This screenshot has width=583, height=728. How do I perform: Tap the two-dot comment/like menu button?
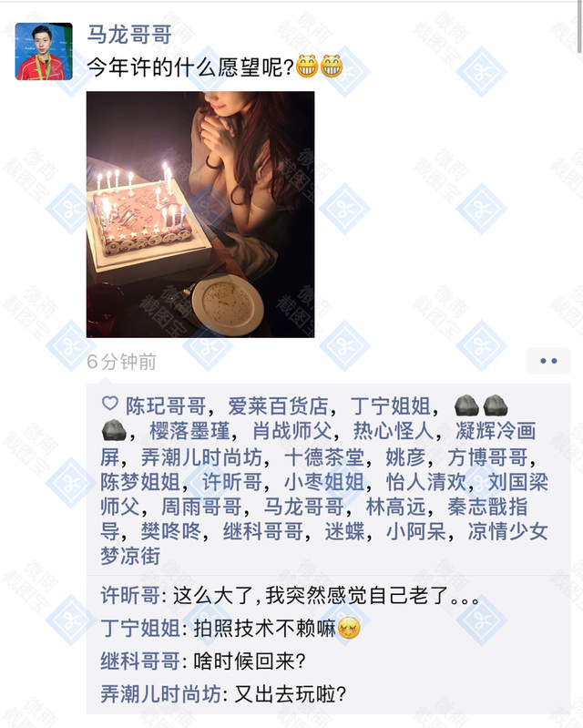pyautogui.click(x=548, y=361)
